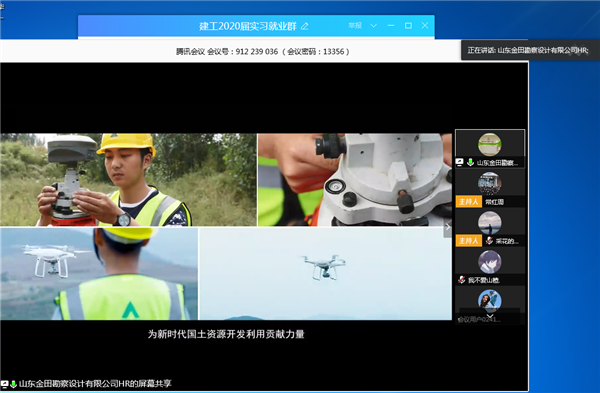Click the 举报 report button

tap(355, 26)
